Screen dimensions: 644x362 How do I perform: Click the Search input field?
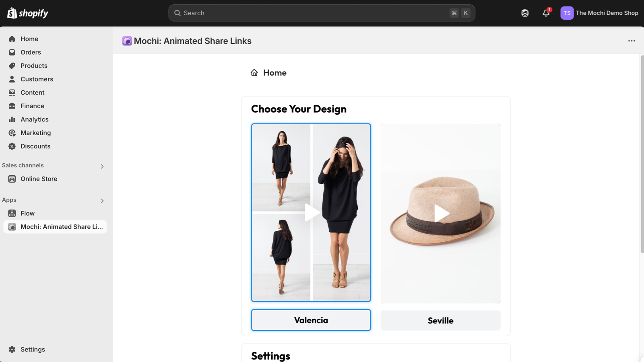click(322, 13)
